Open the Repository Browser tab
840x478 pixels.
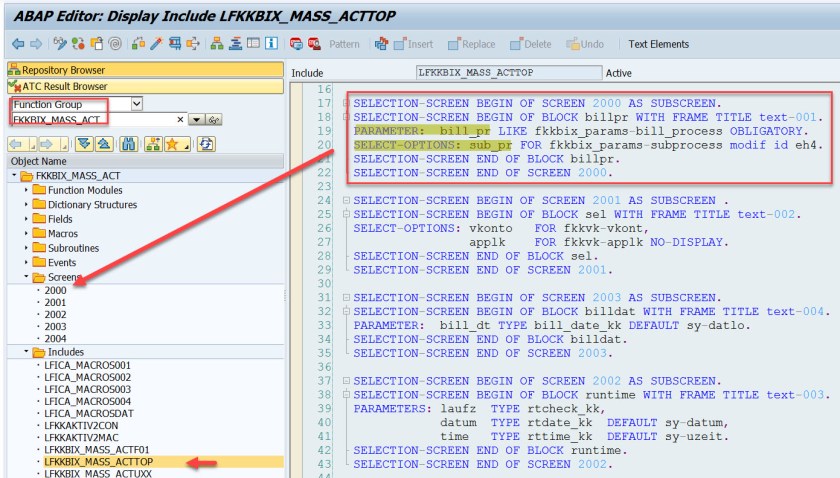tap(145, 70)
